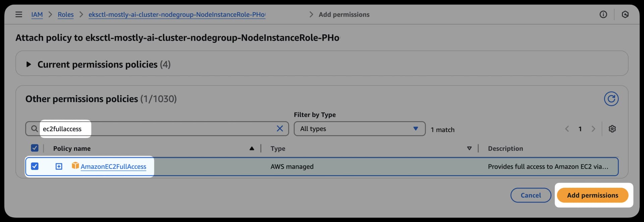Click Add permissions button
Image resolution: width=644 pixels, height=222 pixels.
click(x=592, y=195)
